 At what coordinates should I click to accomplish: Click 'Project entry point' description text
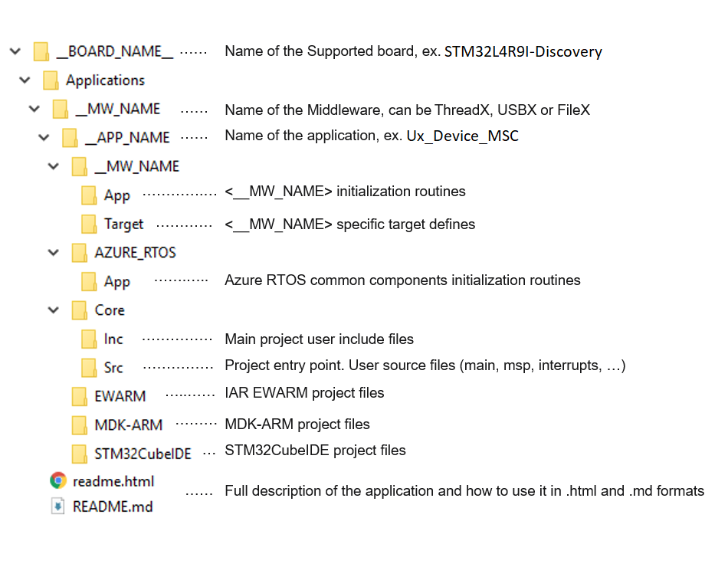(425, 366)
